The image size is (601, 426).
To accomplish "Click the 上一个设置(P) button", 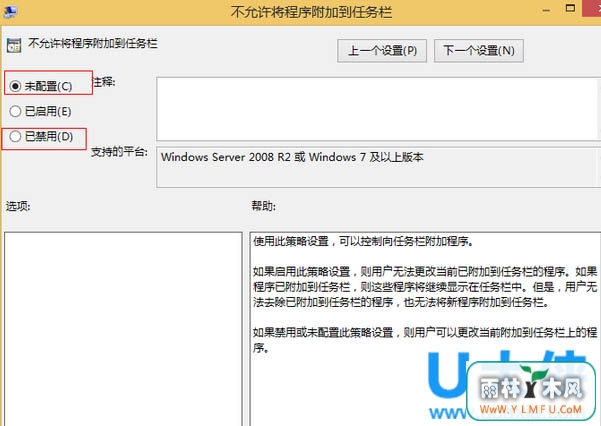I will pyautogui.click(x=382, y=50).
